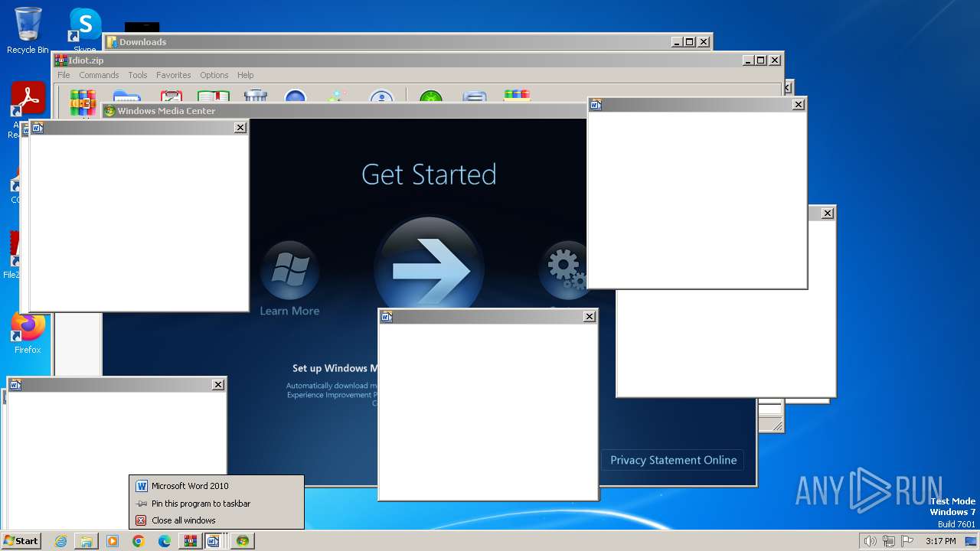Open the File menu in WinRAR

click(x=64, y=75)
